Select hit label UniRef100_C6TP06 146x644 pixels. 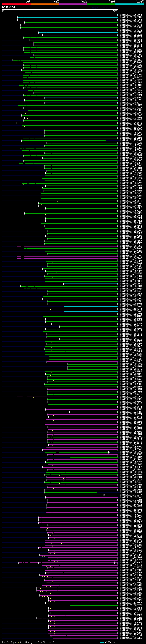[x=131, y=256]
